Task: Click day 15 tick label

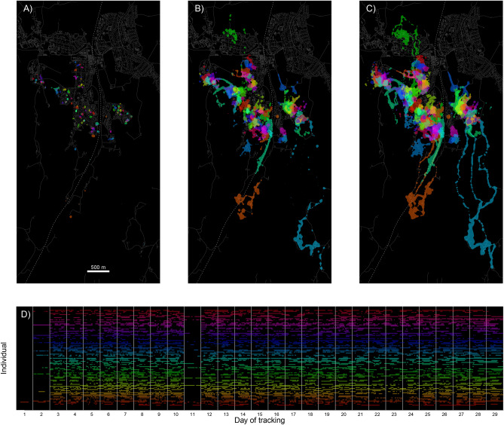Action: pyautogui.click(x=259, y=414)
